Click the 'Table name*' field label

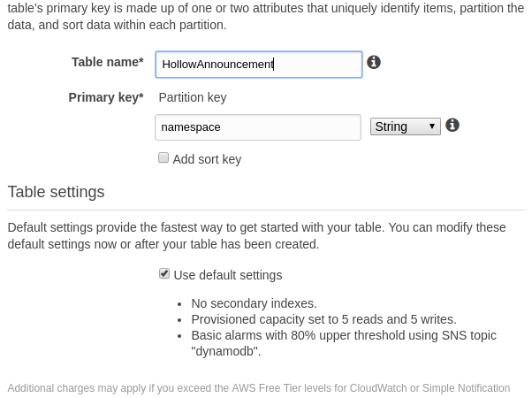coord(108,62)
